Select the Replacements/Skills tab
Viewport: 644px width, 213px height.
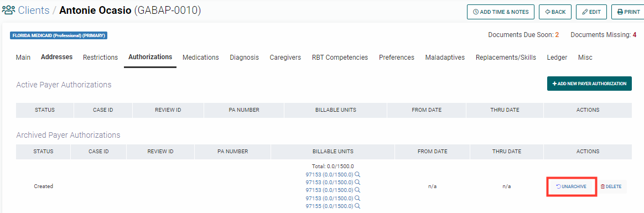point(506,58)
